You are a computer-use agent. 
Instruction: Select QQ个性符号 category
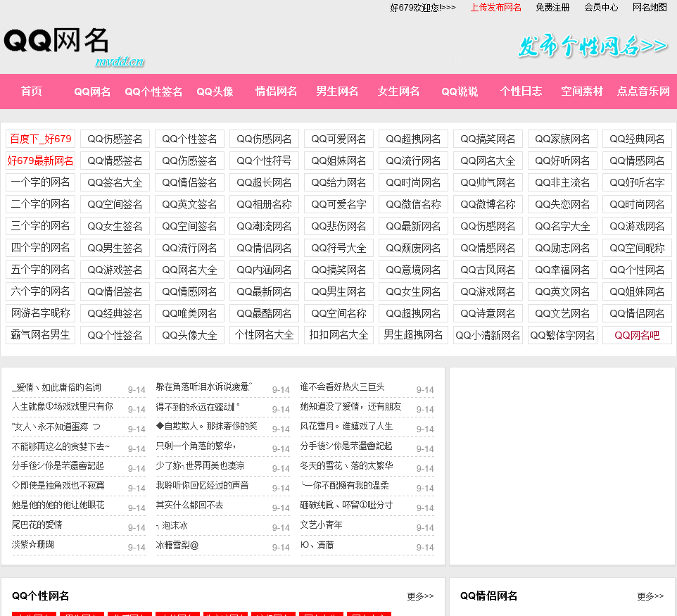coord(264,161)
